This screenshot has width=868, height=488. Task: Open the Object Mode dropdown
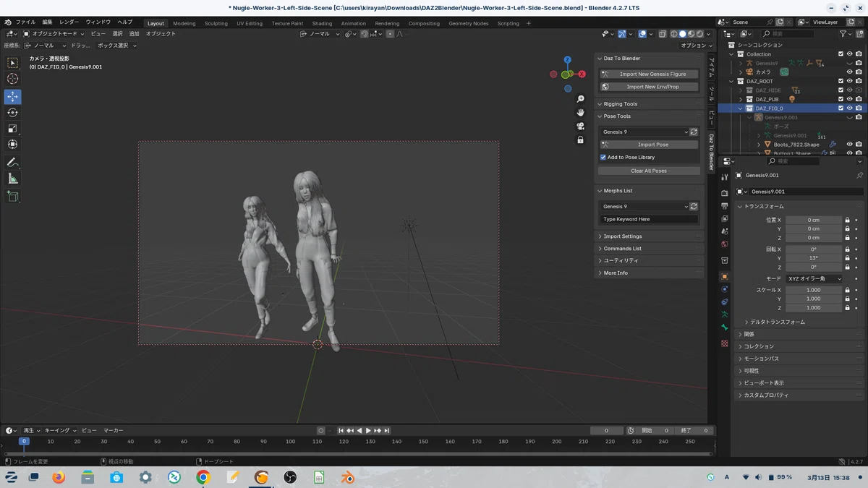coord(54,34)
